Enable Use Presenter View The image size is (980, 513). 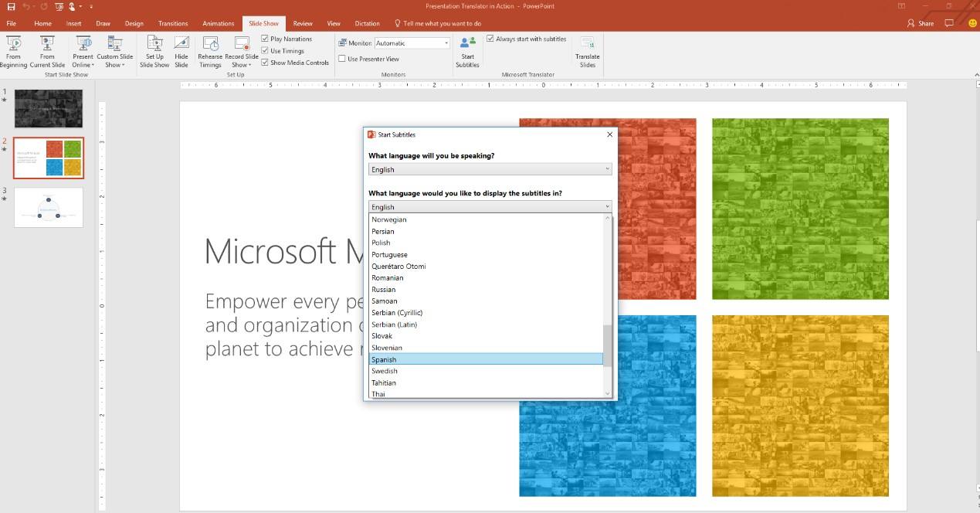click(341, 58)
